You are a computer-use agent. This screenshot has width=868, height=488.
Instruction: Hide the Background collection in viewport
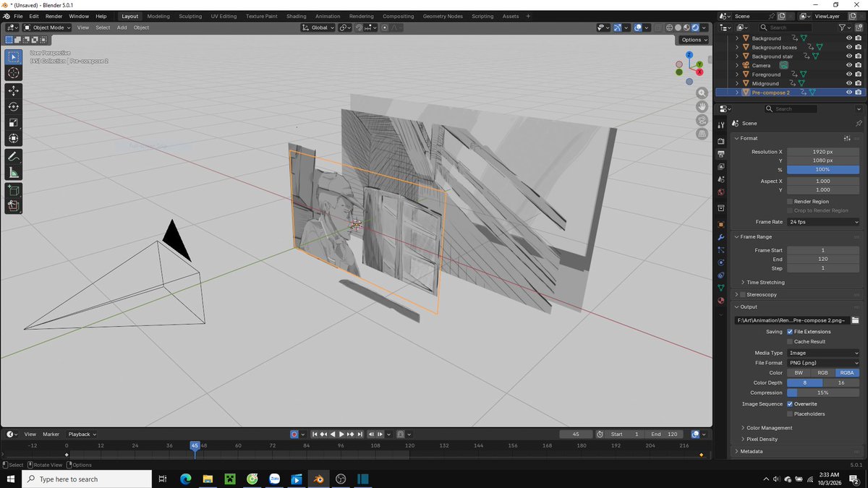849,38
